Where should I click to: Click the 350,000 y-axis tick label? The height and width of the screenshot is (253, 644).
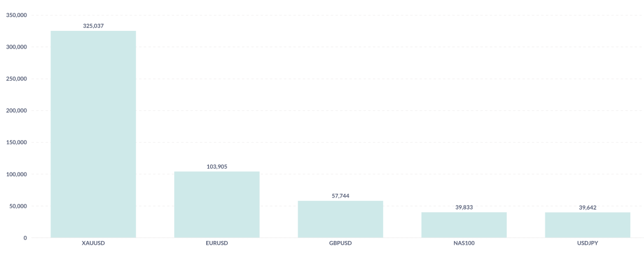(x=16, y=15)
